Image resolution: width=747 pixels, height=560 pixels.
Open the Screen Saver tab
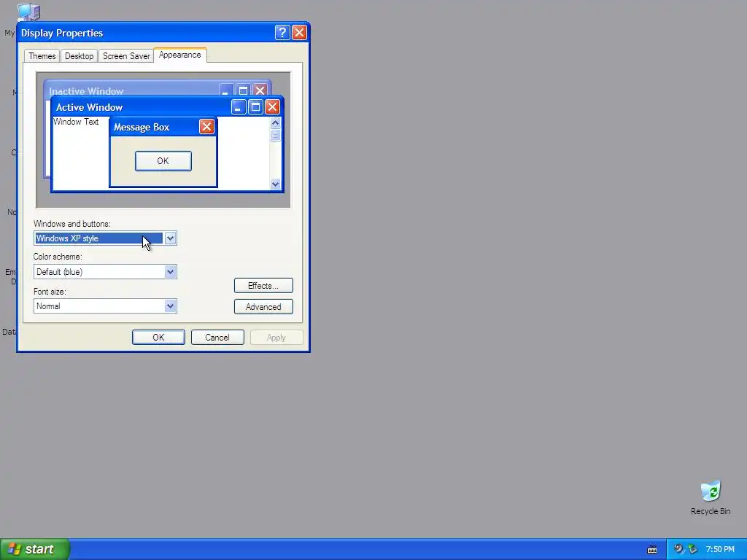126,56
